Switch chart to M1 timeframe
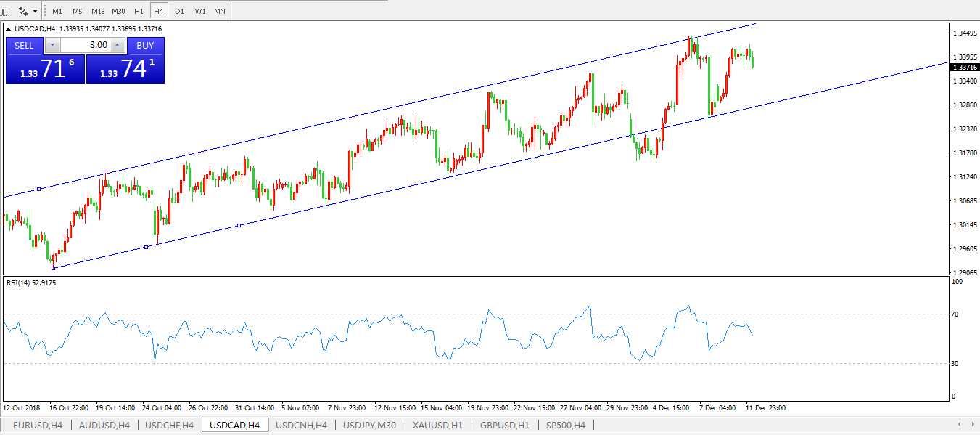The width and height of the screenshot is (980, 435). point(57,11)
